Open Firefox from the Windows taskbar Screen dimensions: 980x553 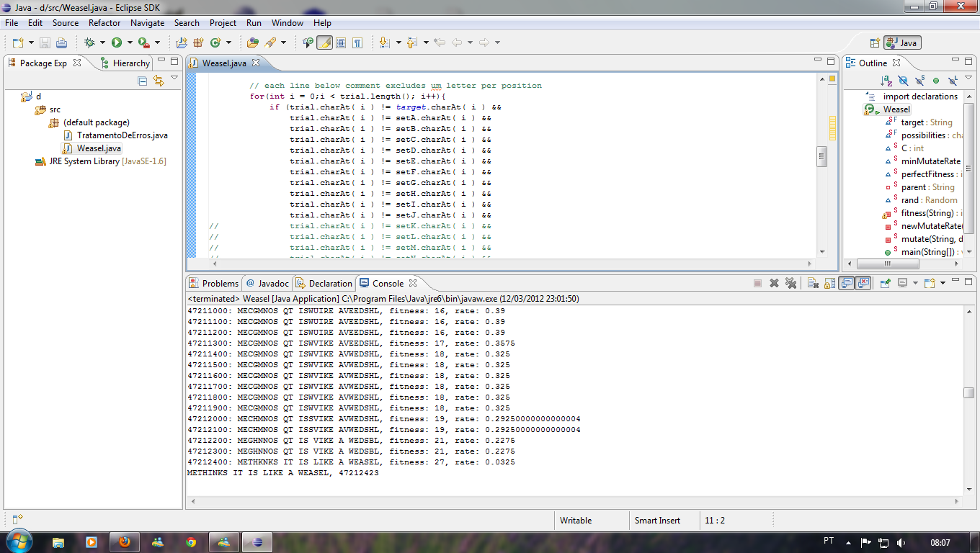pos(125,541)
